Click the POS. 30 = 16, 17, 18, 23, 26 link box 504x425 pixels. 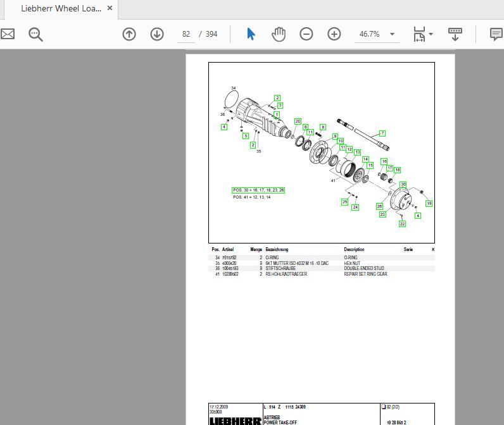coord(258,190)
